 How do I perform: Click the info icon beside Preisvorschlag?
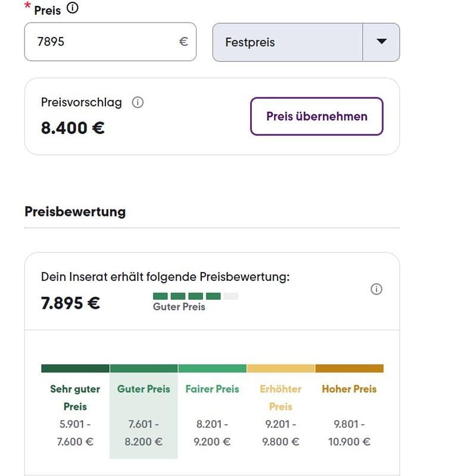coord(138,102)
